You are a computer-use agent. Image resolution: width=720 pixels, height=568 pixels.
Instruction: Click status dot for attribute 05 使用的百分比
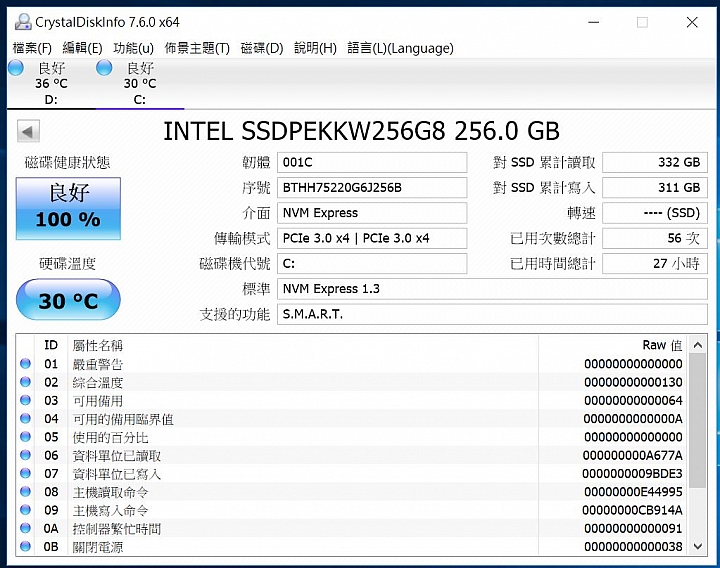coord(25,437)
